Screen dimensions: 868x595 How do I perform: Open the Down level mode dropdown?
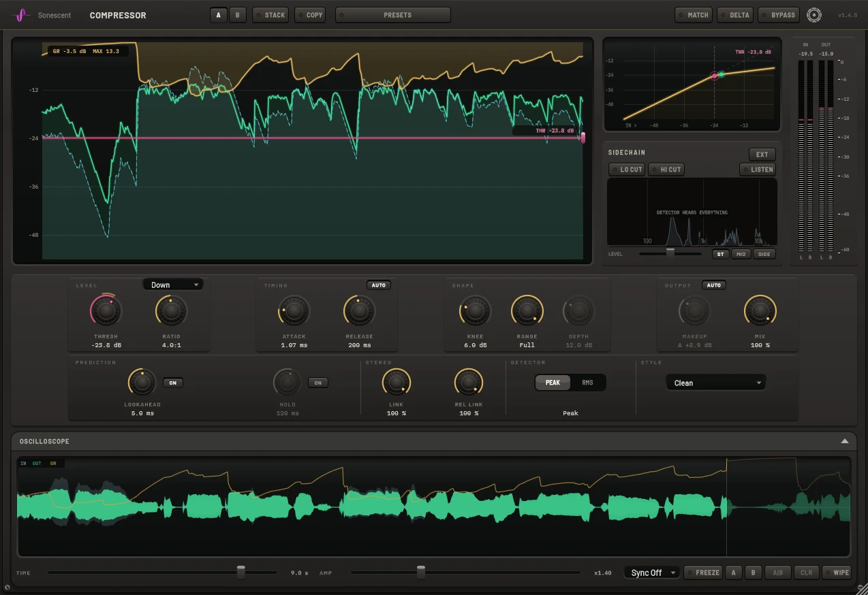pyautogui.click(x=173, y=285)
